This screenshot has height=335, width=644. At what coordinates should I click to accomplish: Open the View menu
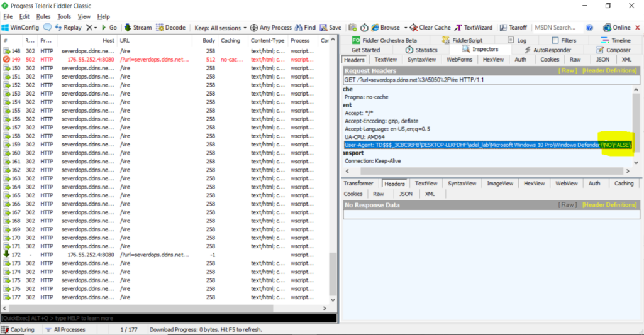coord(84,16)
